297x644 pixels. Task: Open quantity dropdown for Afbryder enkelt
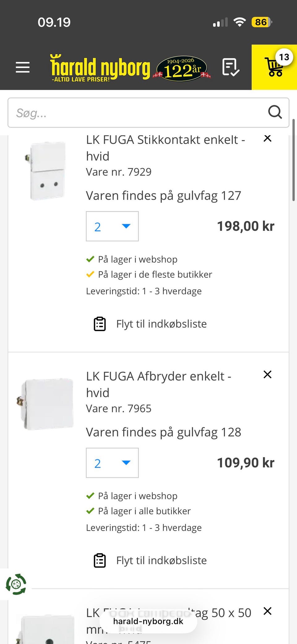click(112, 463)
